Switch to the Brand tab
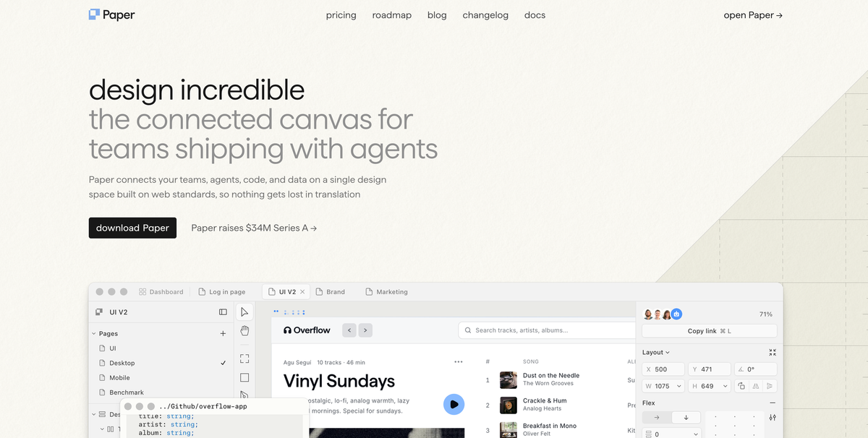The width and height of the screenshot is (868, 438). (331, 292)
